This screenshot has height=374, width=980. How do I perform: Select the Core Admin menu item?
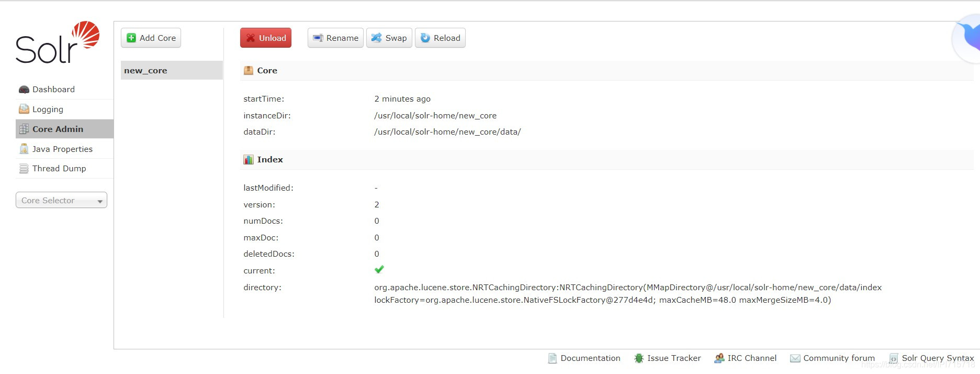click(x=64, y=129)
